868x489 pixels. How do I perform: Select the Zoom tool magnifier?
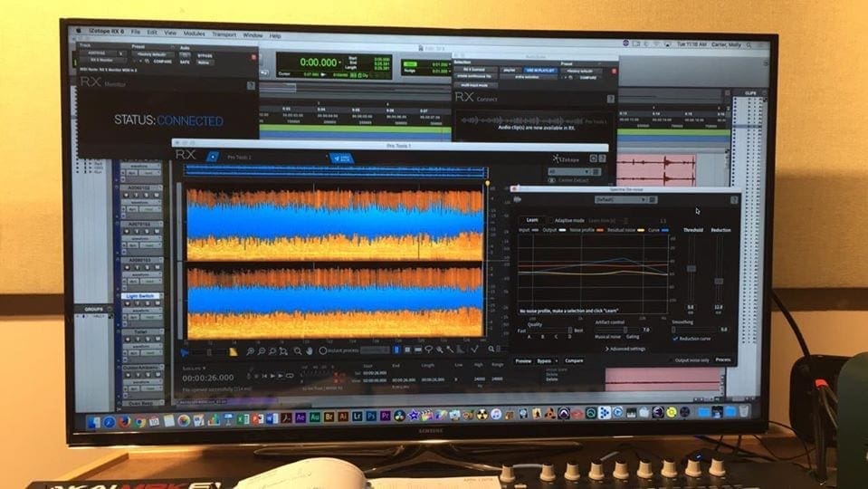[298, 351]
